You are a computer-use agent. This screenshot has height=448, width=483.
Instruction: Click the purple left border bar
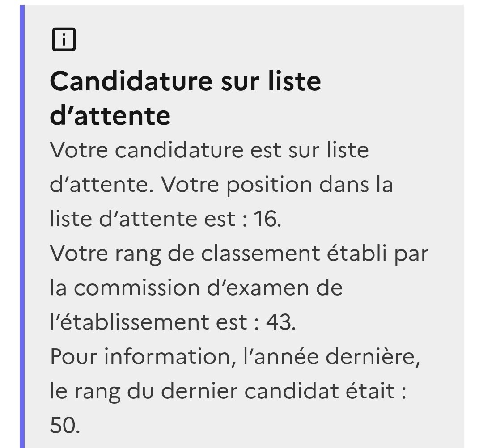coord(22,224)
